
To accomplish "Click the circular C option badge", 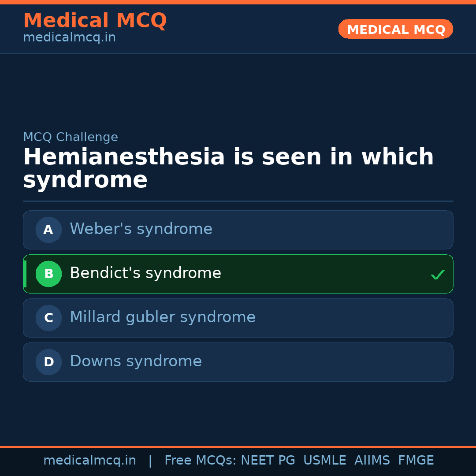I will (48, 318).
